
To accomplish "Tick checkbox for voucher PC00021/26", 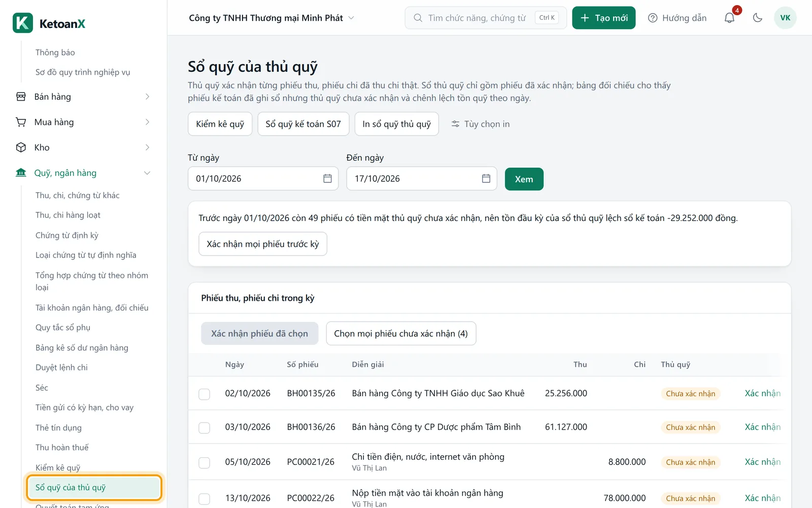I will point(204,463).
